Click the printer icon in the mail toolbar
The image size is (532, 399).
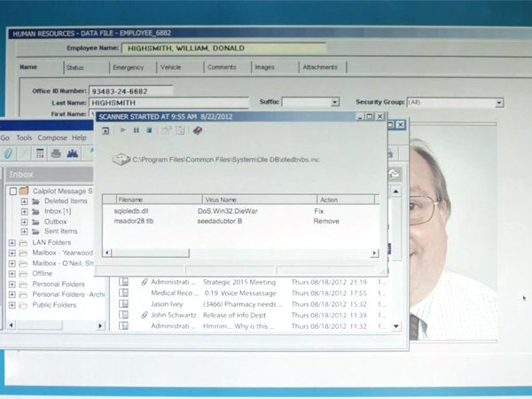(56, 153)
